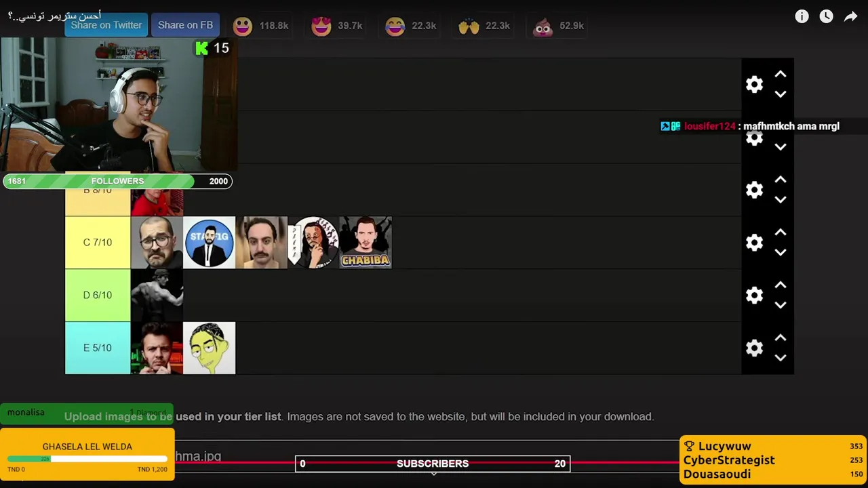Select the yellow cartoon face in E tier

(x=209, y=348)
